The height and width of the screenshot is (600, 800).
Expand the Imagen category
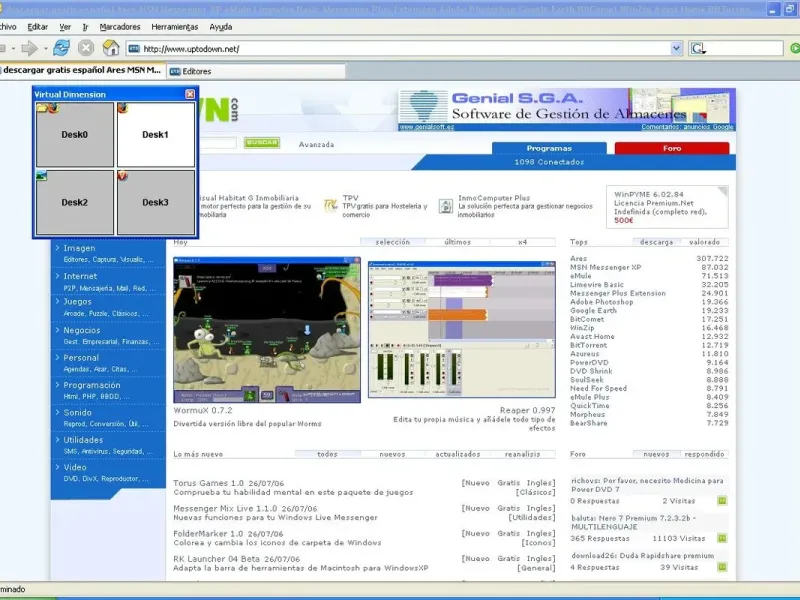tap(79, 248)
